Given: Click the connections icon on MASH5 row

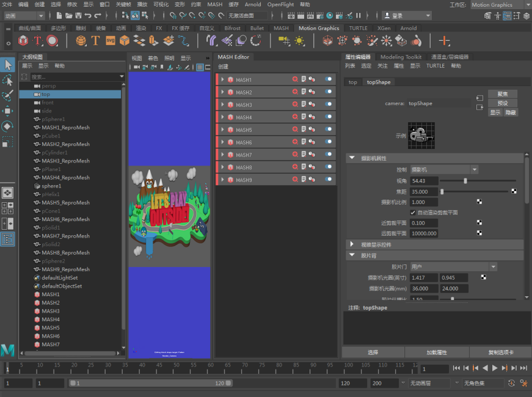Looking at the screenshot, I should coord(312,129).
